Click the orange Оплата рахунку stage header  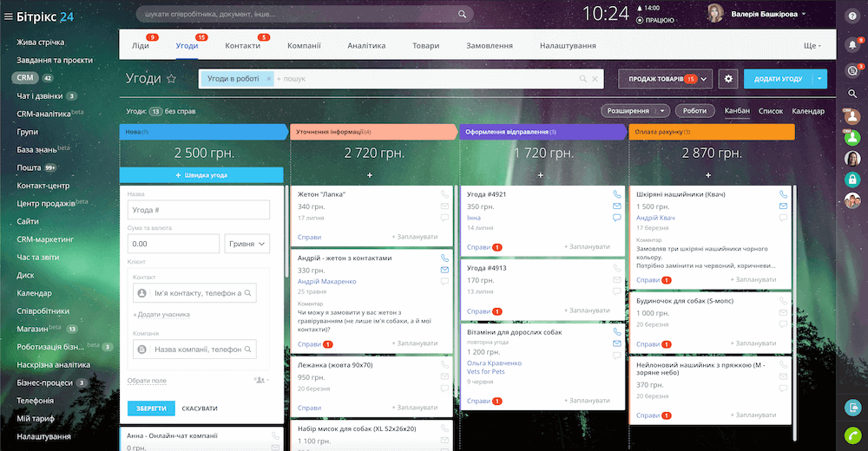tap(709, 132)
